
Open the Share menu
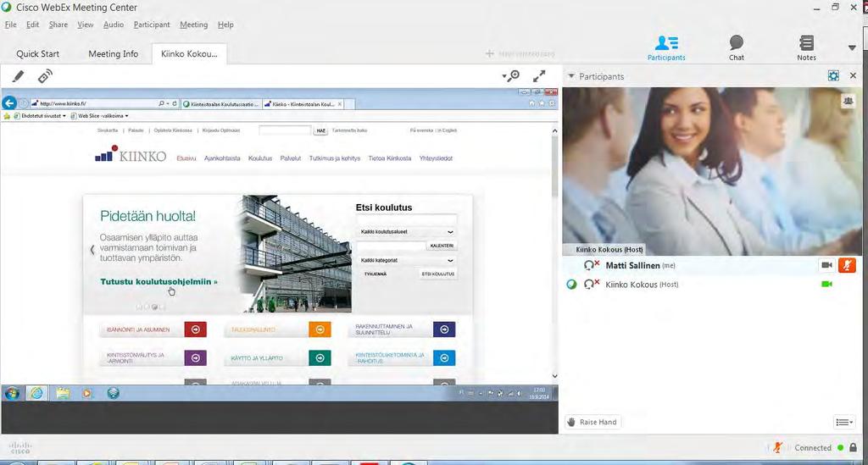[58, 25]
